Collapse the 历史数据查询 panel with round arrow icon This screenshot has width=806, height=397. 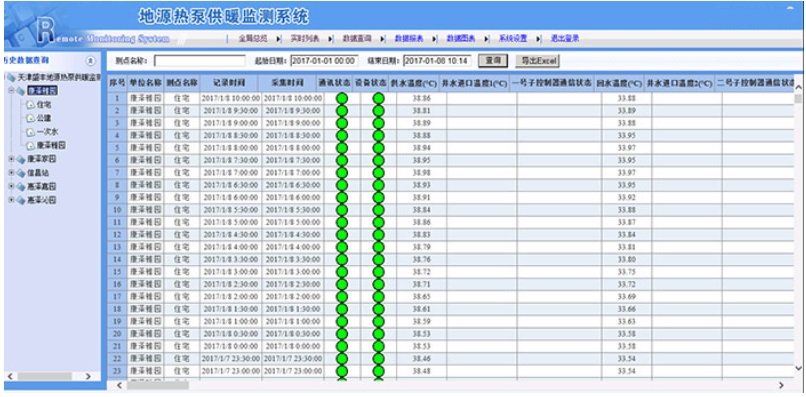click(x=90, y=61)
